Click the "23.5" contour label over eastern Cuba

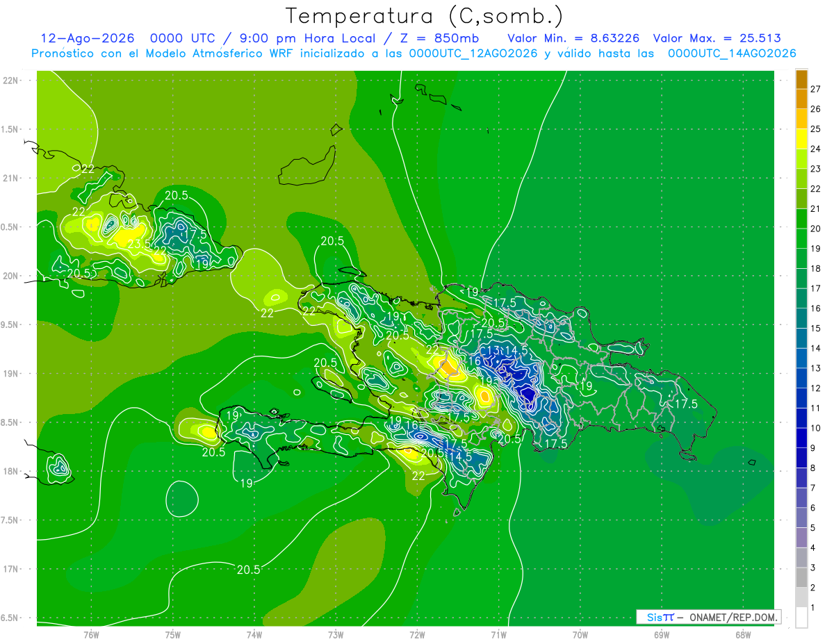click(139, 245)
